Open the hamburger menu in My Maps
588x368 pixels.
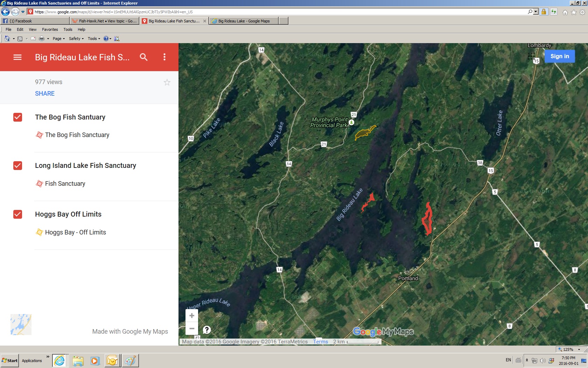click(17, 57)
